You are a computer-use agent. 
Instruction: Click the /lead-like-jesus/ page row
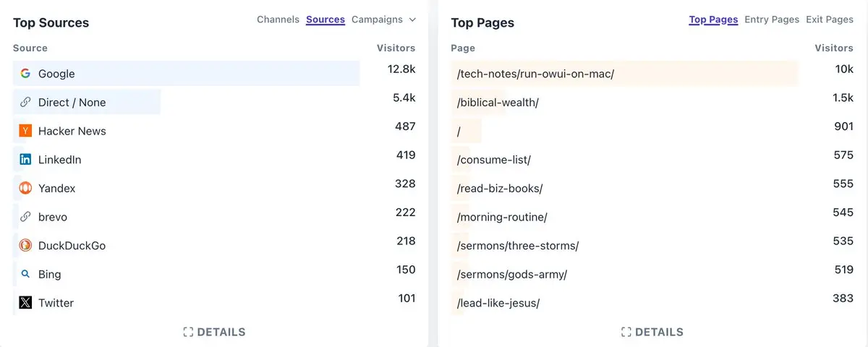[498, 303]
